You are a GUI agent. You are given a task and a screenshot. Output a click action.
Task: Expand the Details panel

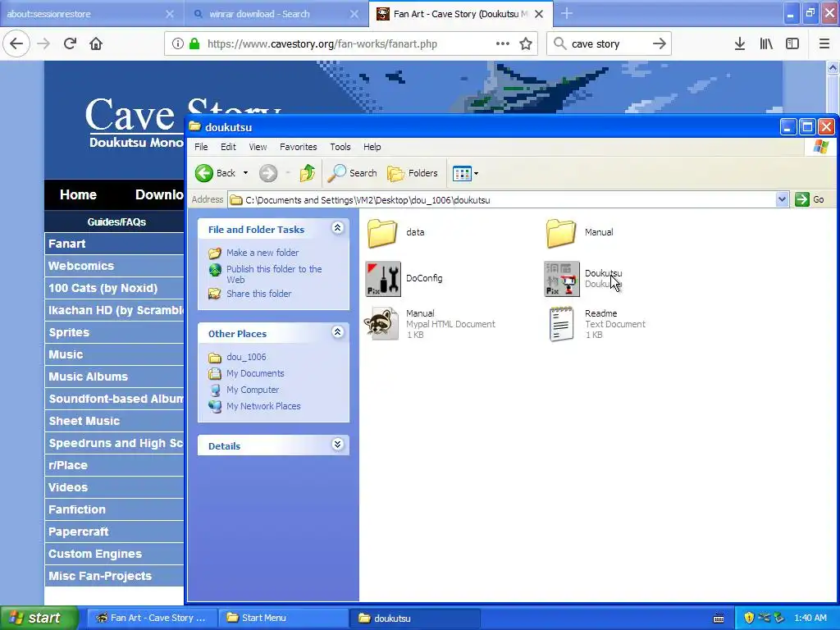tap(337, 445)
